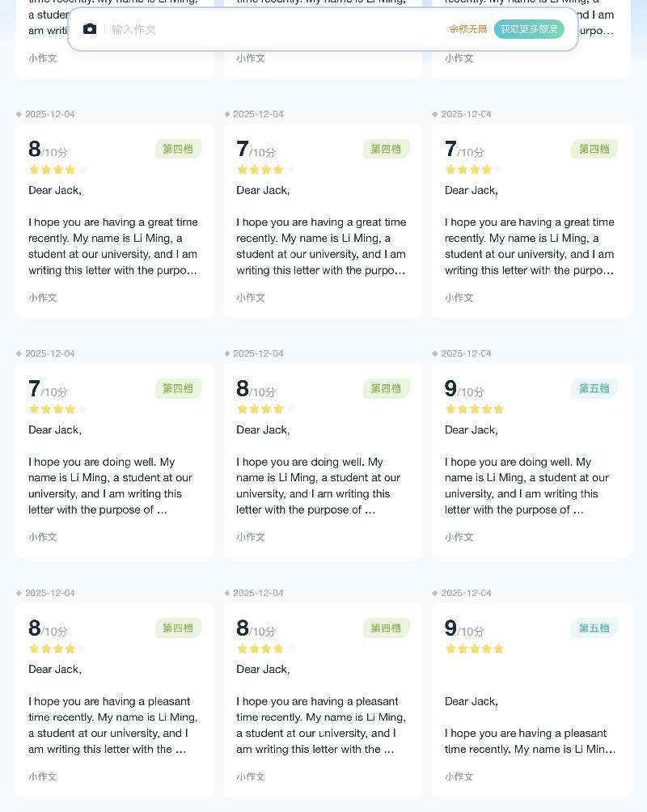The height and width of the screenshot is (812, 647).
Task: Click the five stars on the 9-point "doing well" card
Action: (475, 409)
